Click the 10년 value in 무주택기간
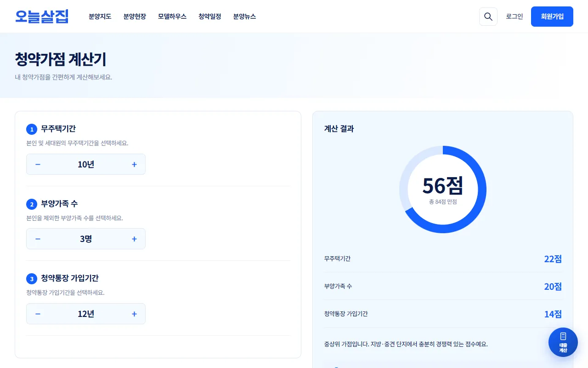Screen dimensions: 588x368 [86, 164]
